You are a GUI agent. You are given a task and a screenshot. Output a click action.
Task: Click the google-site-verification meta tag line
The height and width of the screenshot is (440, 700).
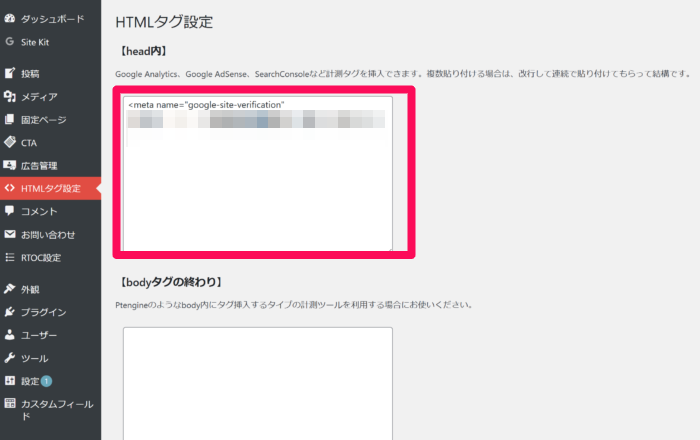point(206,105)
